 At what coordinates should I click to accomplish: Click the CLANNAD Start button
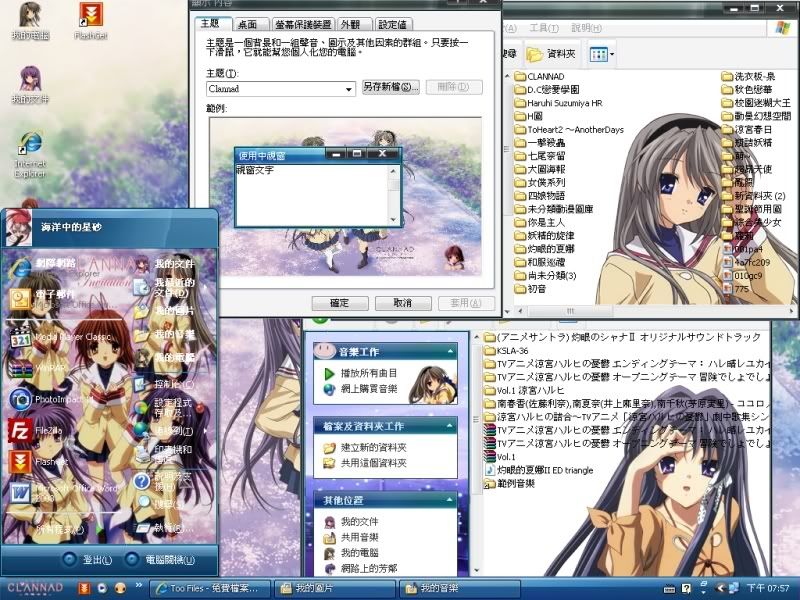pyautogui.click(x=35, y=588)
